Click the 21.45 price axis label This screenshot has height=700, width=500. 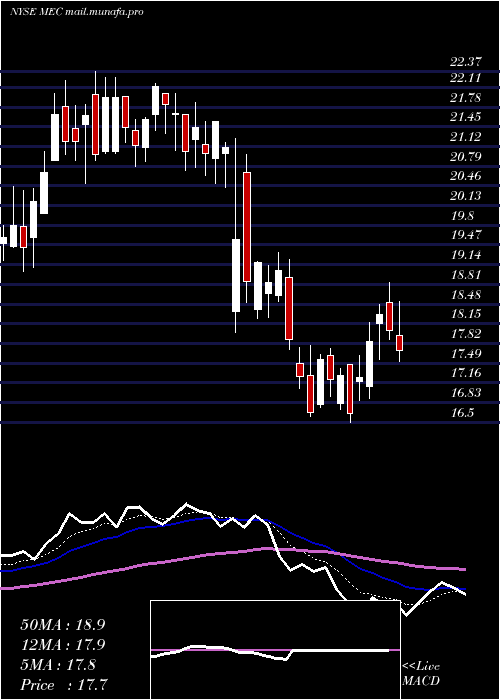coord(465,117)
